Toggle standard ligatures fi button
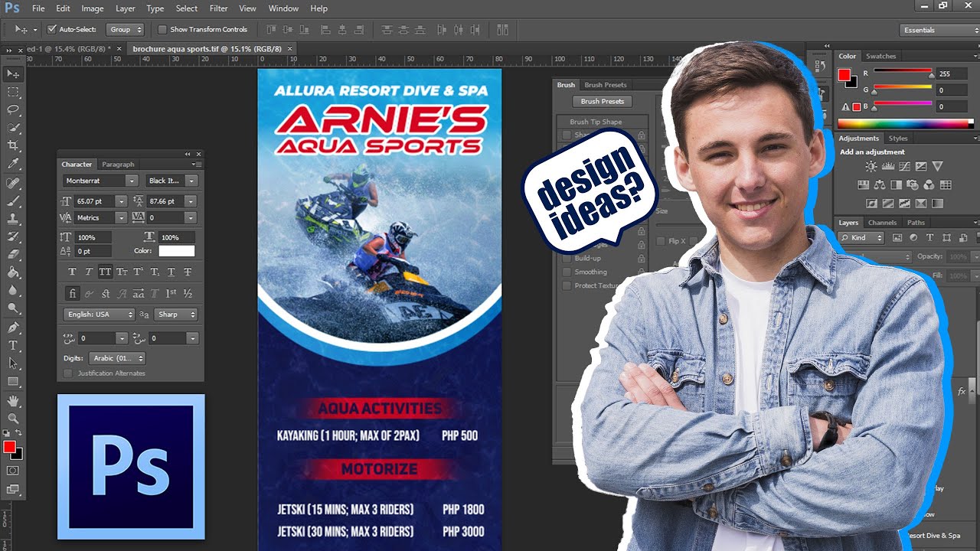980x551 pixels. coord(73,293)
